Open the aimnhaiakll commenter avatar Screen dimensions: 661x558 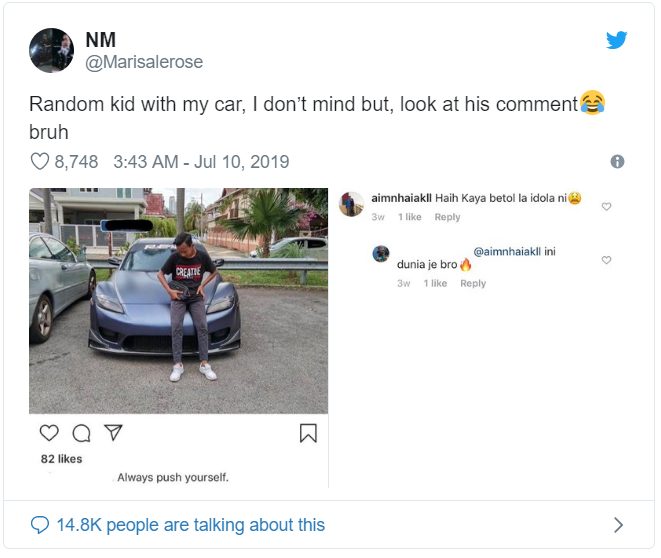351,204
